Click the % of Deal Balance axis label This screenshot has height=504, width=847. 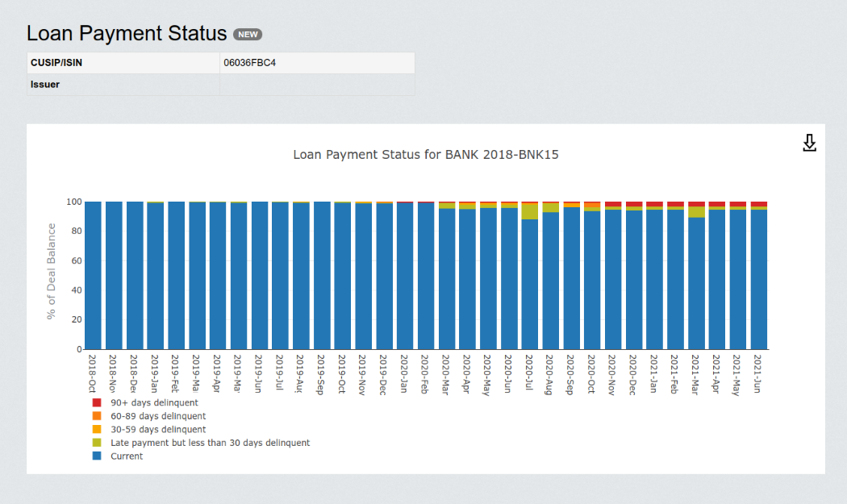point(51,272)
